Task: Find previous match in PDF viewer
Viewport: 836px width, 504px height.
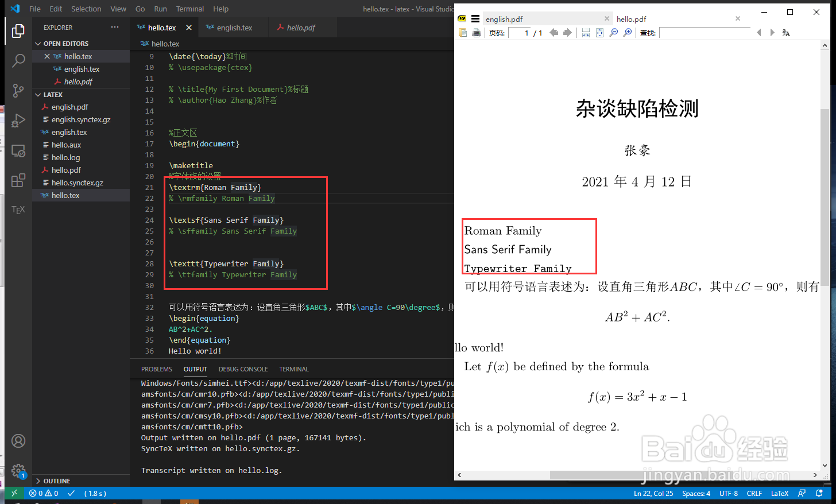Action: 759,33
